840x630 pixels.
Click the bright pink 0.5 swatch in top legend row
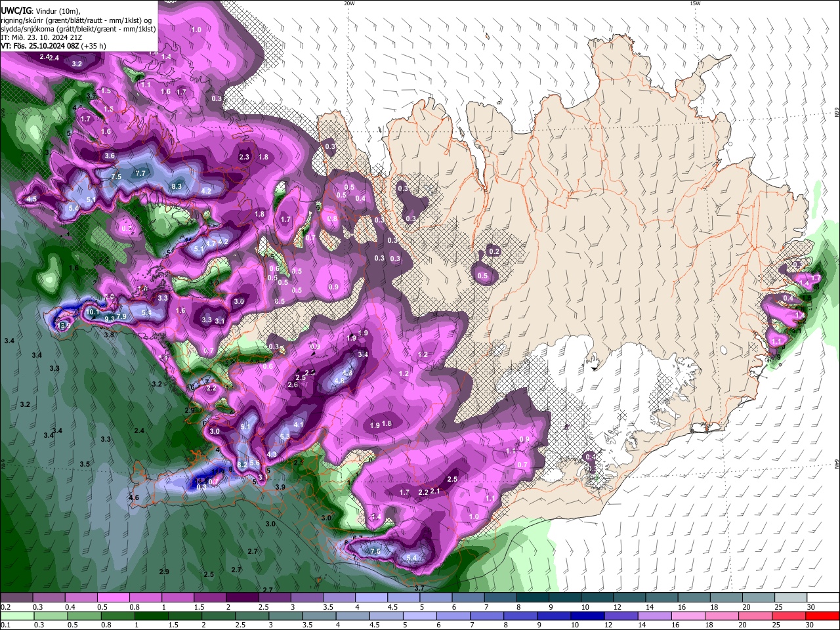coord(113,598)
